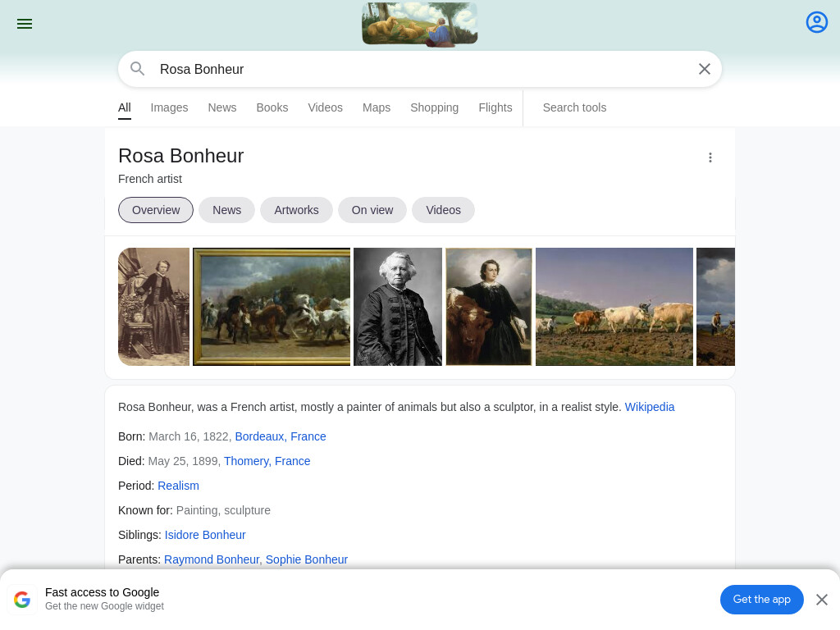Click 'Get the new Google widget' text
840x630 pixels.
[104, 606]
